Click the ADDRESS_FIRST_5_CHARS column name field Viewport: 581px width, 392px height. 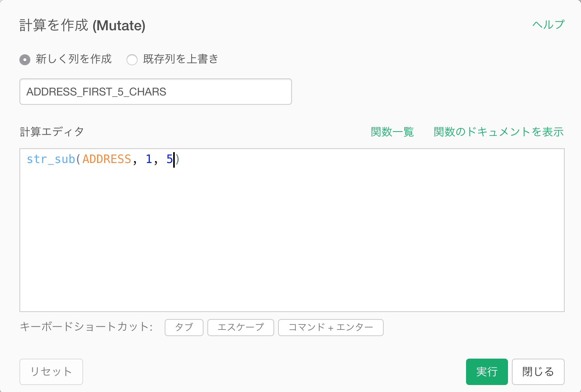(x=156, y=92)
